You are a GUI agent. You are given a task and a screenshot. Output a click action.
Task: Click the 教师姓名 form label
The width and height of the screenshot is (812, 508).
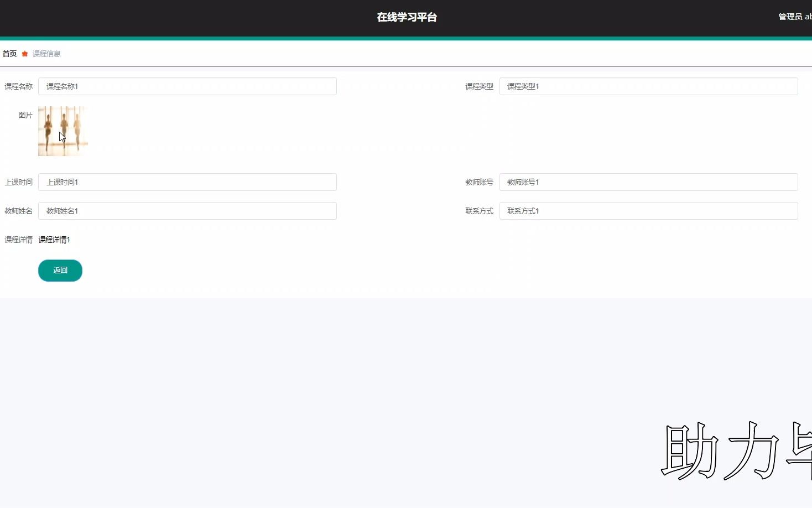pyautogui.click(x=18, y=211)
